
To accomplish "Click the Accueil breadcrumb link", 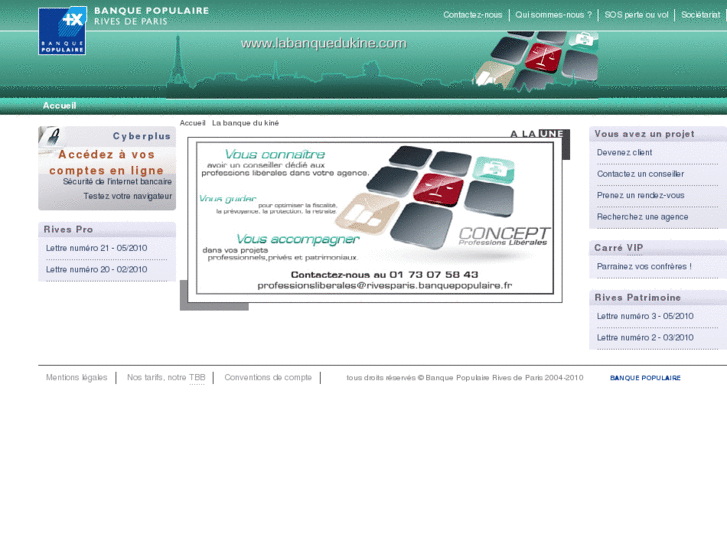I will (x=192, y=123).
